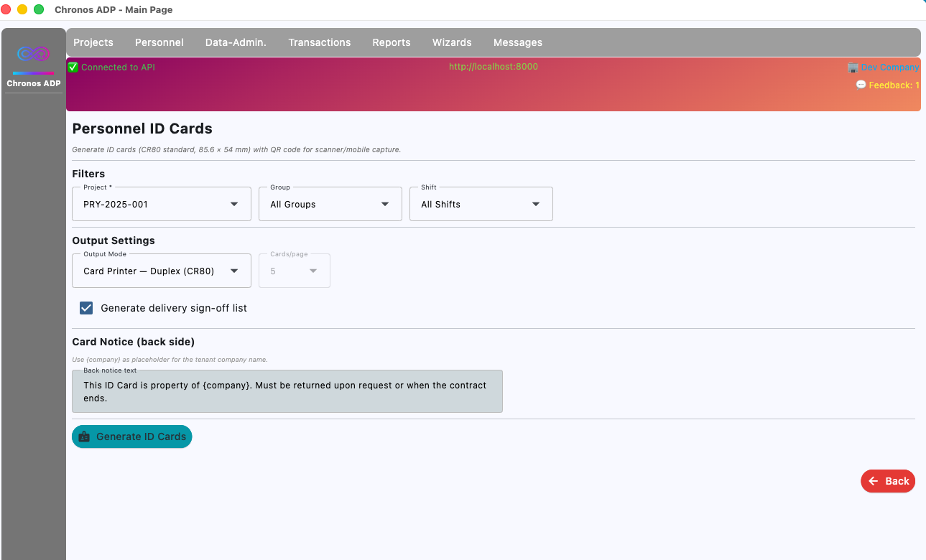Expand the Group dropdown All Groups
Image resolution: width=926 pixels, height=560 pixels.
330,204
